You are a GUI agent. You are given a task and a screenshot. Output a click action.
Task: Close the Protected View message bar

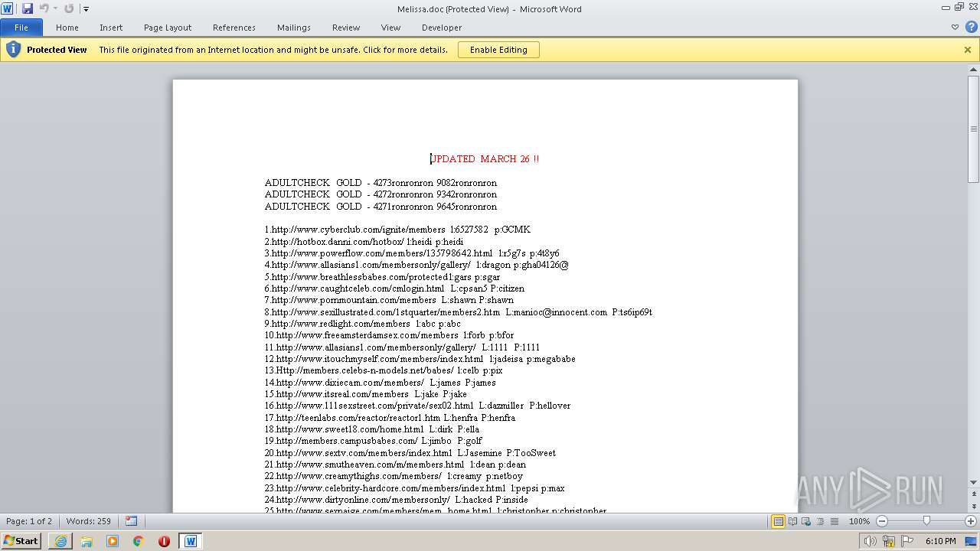tap(968, 50)
